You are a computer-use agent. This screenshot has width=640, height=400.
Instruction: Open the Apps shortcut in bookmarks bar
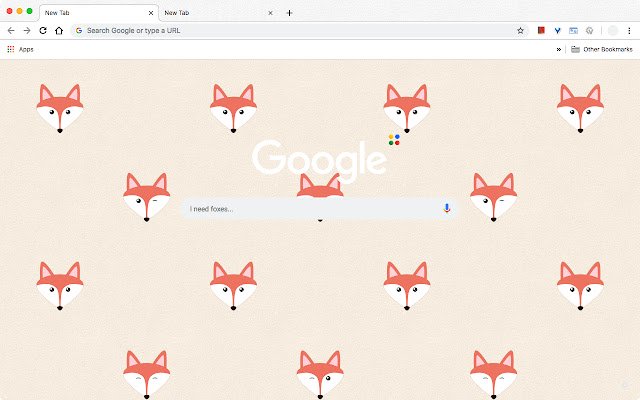[20, 49]
